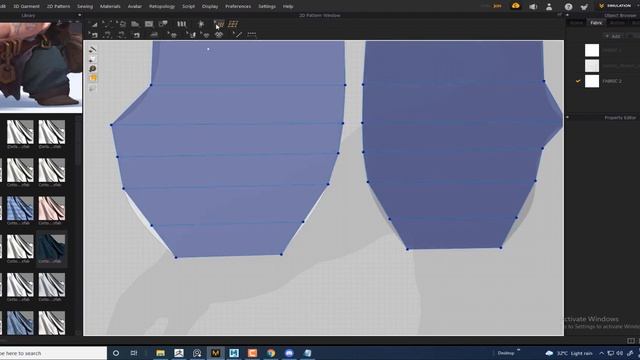
Task: Select the FABRIC 2 swatch
Action: point(592,81)
